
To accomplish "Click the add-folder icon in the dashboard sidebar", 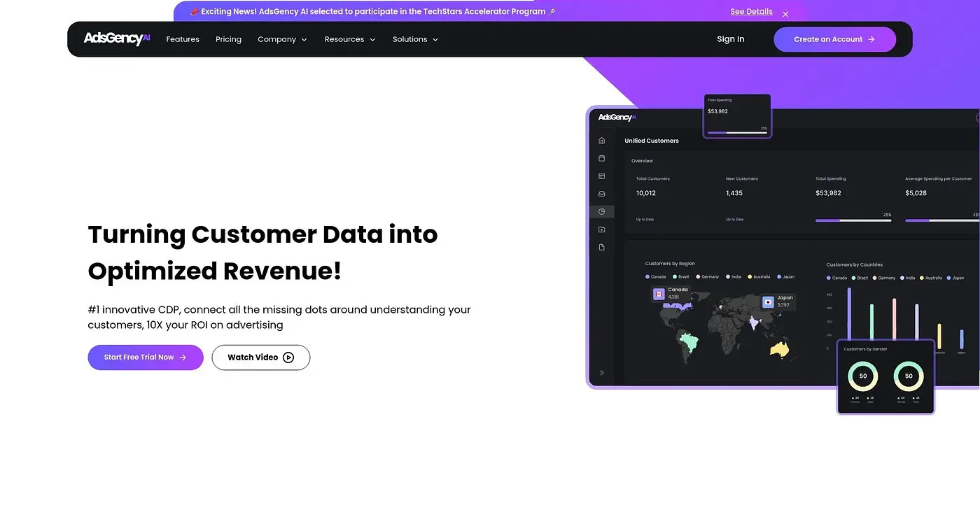I will coord(601,229).
